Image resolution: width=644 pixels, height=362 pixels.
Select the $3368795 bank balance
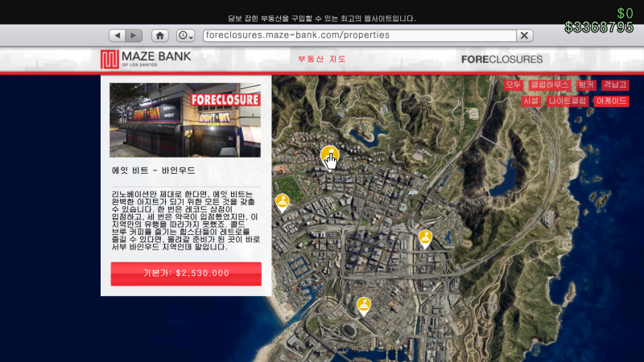(x=599, y=27)
